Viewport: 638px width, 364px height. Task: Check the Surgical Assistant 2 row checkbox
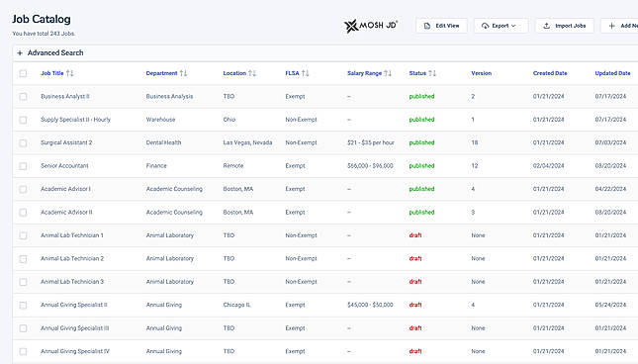23,143
